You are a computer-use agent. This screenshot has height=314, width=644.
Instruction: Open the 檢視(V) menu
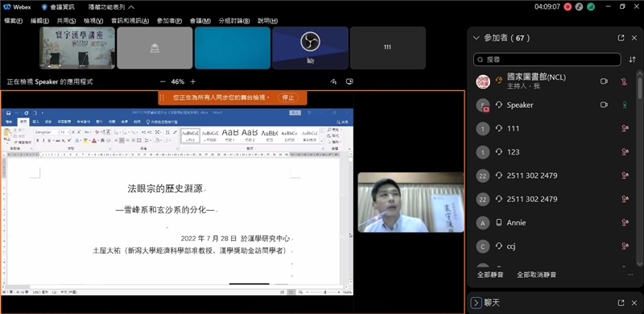[93, 21]
